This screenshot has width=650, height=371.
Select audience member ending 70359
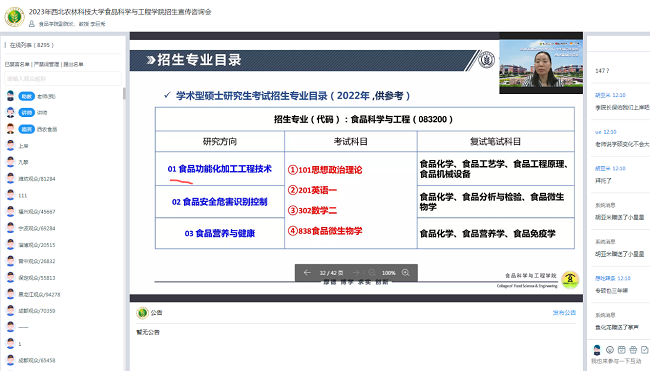coord(36,311)
